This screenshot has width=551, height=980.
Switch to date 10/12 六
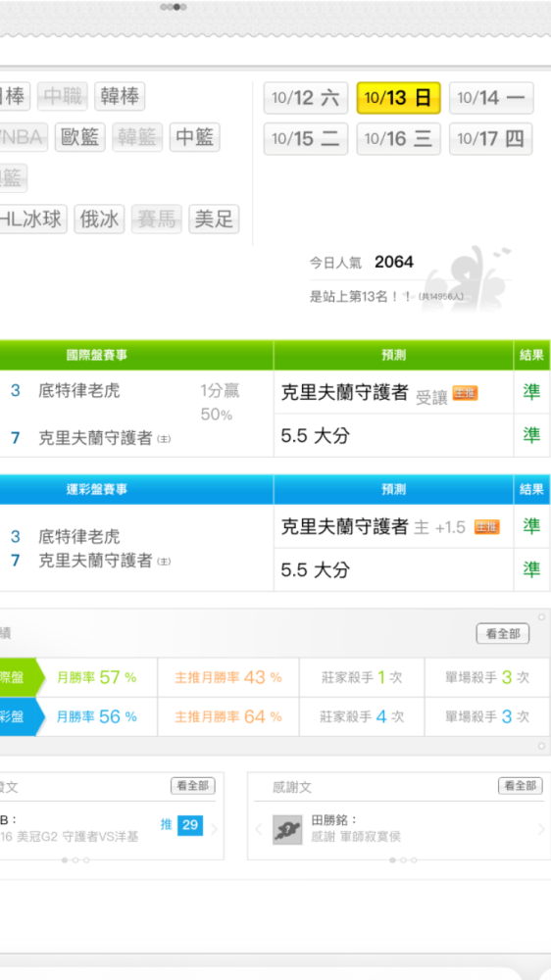pyautogui.click(x=305, y=98)
